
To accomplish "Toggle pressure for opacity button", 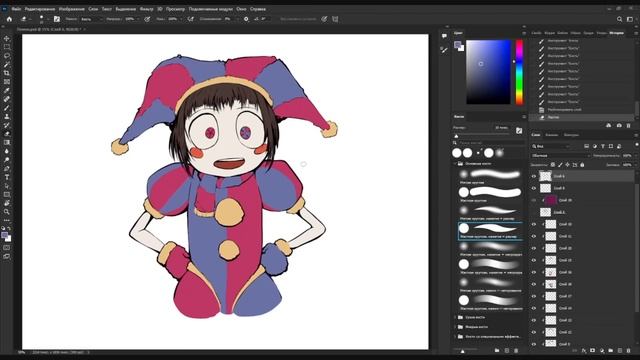I will [147, 19].
